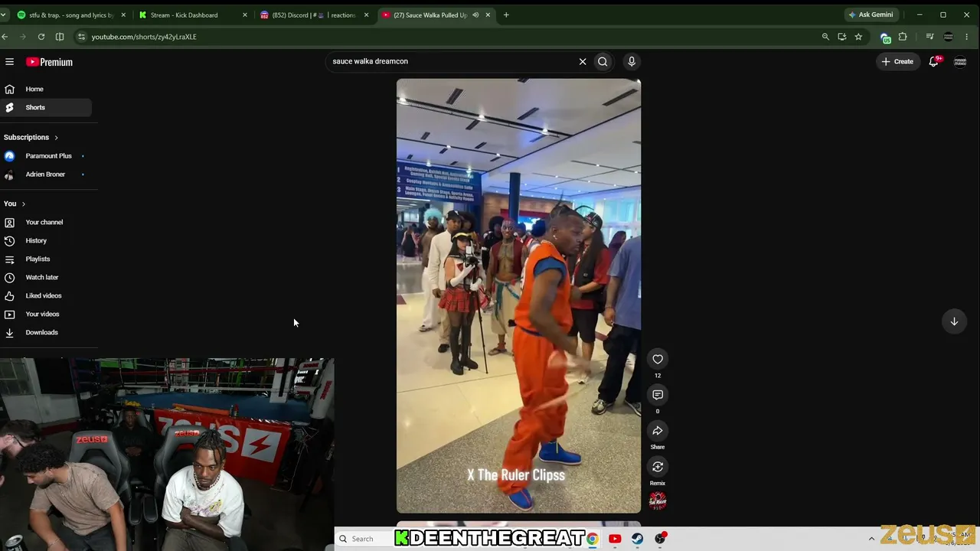Close the Sauce Walka YouTube tab

(x=488, y=15)
